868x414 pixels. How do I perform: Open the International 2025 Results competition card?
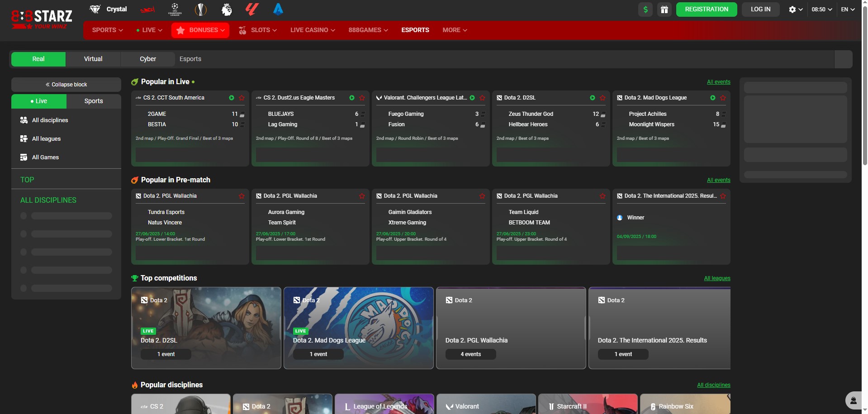coord(659,328)
